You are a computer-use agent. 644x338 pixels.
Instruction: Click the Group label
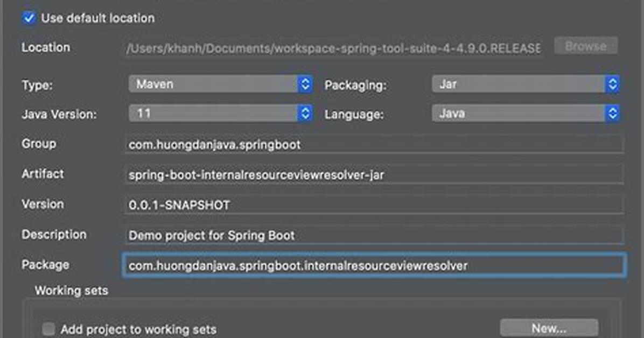pos(39,144)
